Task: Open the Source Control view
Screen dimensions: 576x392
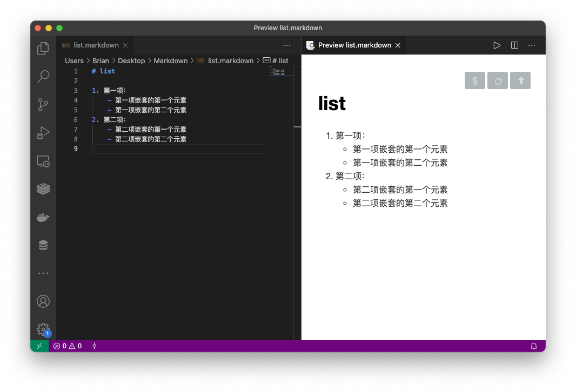Action: 43,105
